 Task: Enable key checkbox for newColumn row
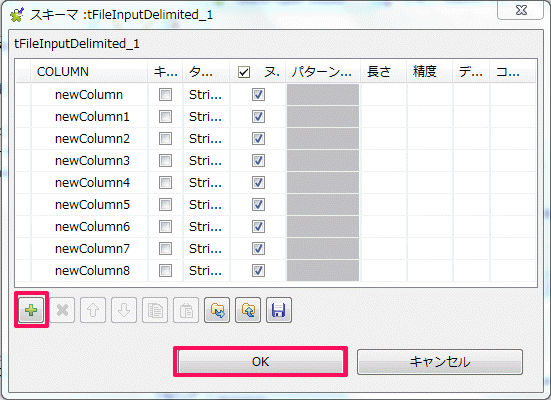pyautogui.click(x=165, y=95)
